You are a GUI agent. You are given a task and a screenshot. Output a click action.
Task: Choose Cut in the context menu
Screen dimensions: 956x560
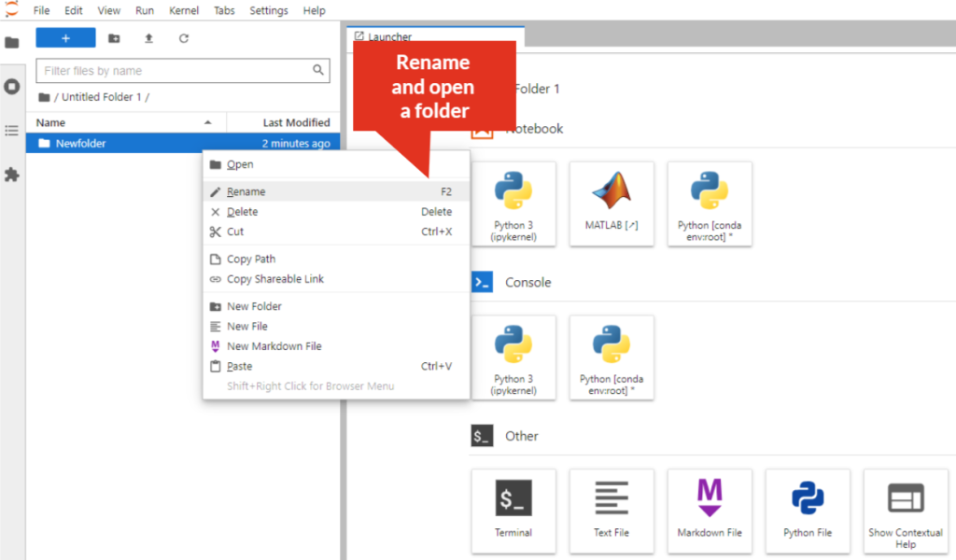[x=336, y=231]
